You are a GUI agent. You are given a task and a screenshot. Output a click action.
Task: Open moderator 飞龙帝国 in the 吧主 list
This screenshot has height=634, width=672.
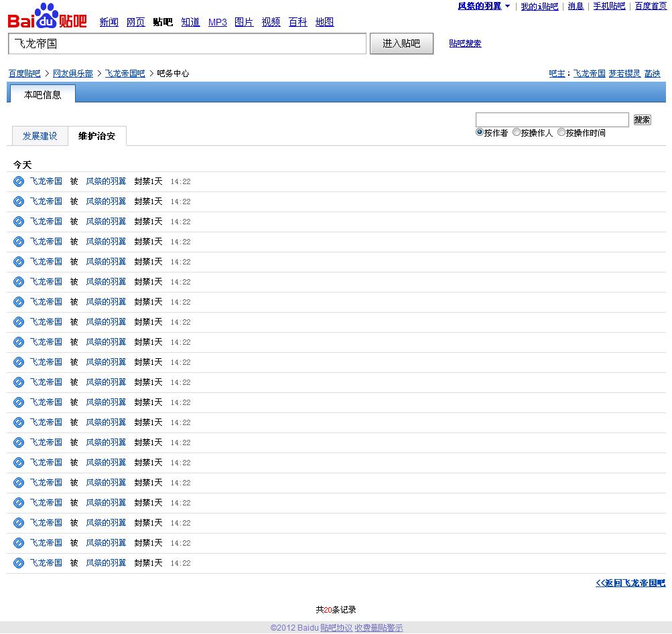590,73
